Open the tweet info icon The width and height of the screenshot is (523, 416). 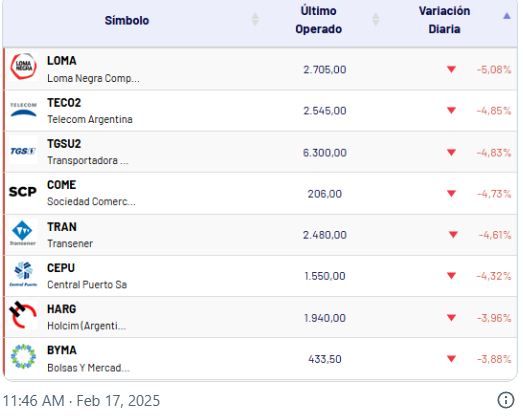pos(506,400)
